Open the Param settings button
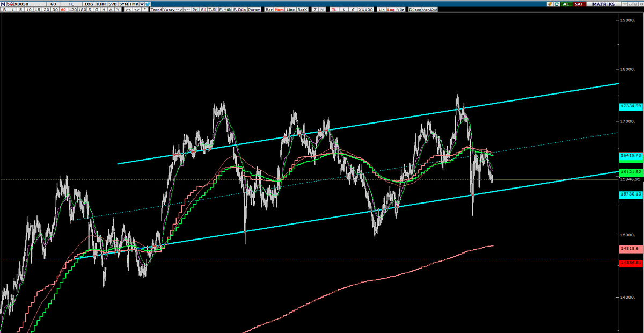The width and height of the screenshot is (644, 333). click(254, 10)
